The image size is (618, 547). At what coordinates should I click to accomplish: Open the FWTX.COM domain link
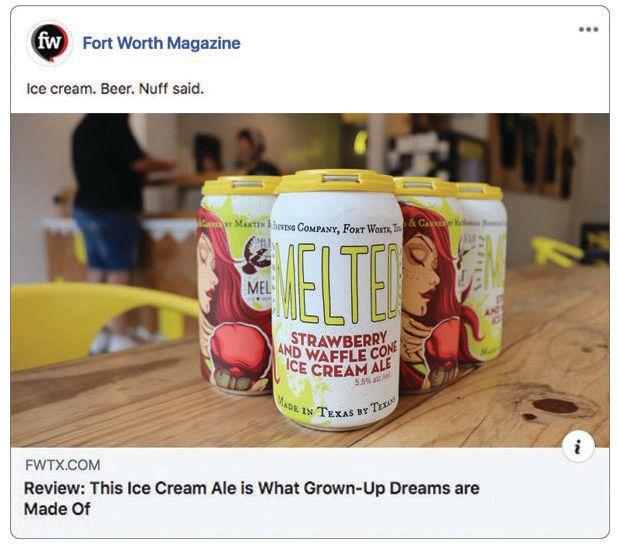(63, 465)
